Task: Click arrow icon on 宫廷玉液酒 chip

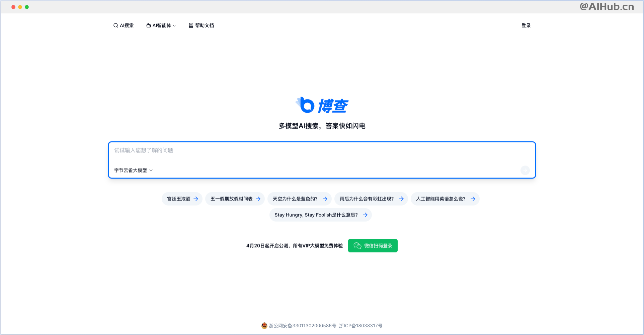Action: pyautogui.click(x=196, y=199)
